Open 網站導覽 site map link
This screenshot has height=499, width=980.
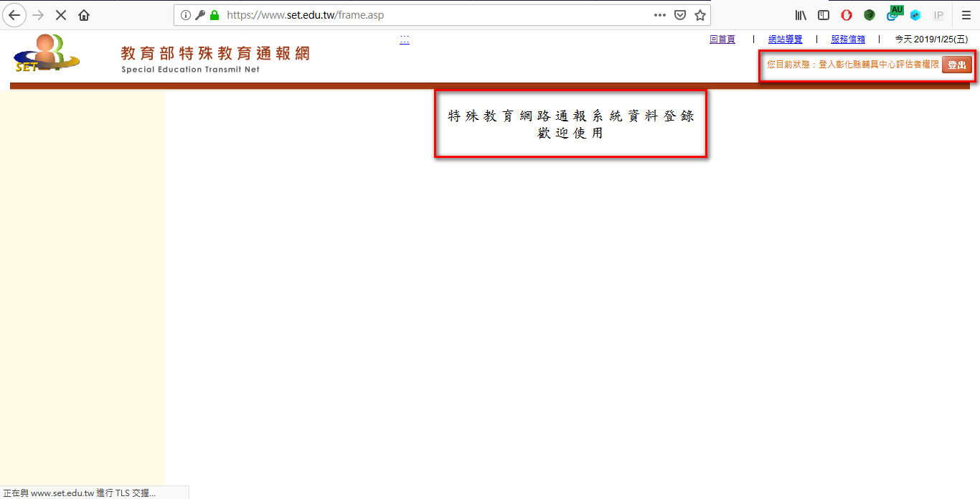[x=786, y=39]
